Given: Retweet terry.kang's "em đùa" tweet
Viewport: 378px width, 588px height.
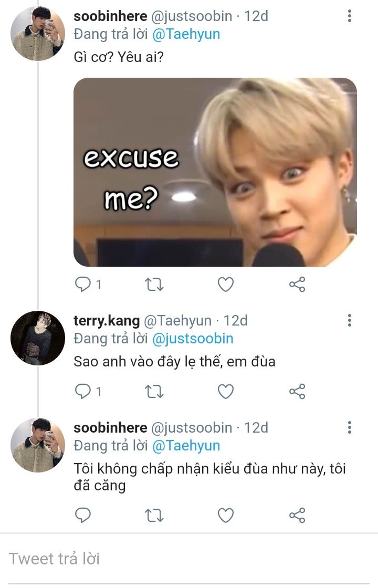Looking at the screenshot, I should click(x=154, y=391).
